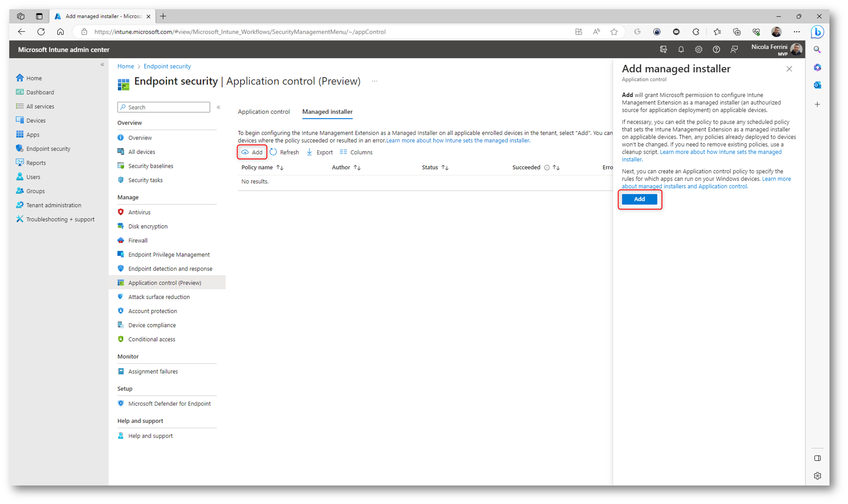Open the Edge browser profile avatar
The image size is (848, 504).
point(776,32)
